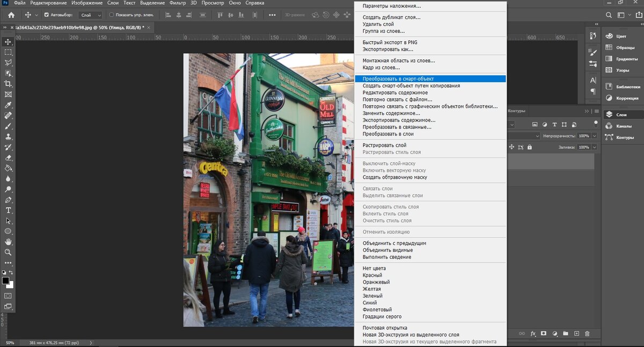Toggle the Автовыбор checkbox
The image size is (644, 347).
coord(46,15)
